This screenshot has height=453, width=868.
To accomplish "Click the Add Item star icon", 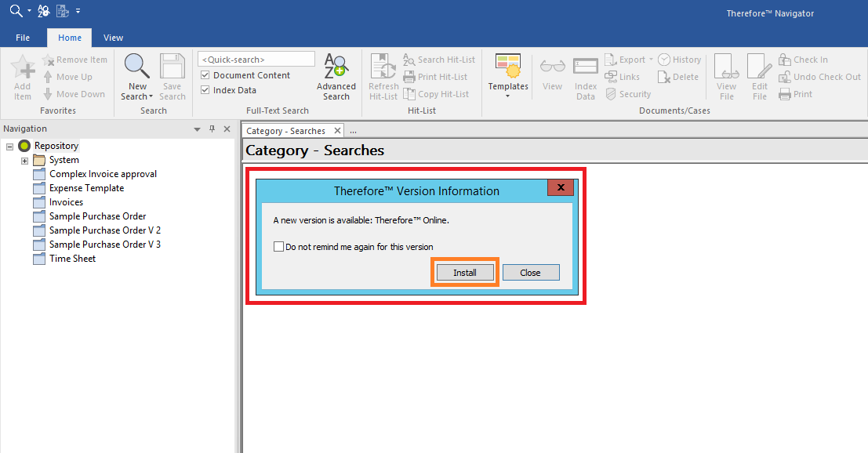I will [x=23, y=67].
